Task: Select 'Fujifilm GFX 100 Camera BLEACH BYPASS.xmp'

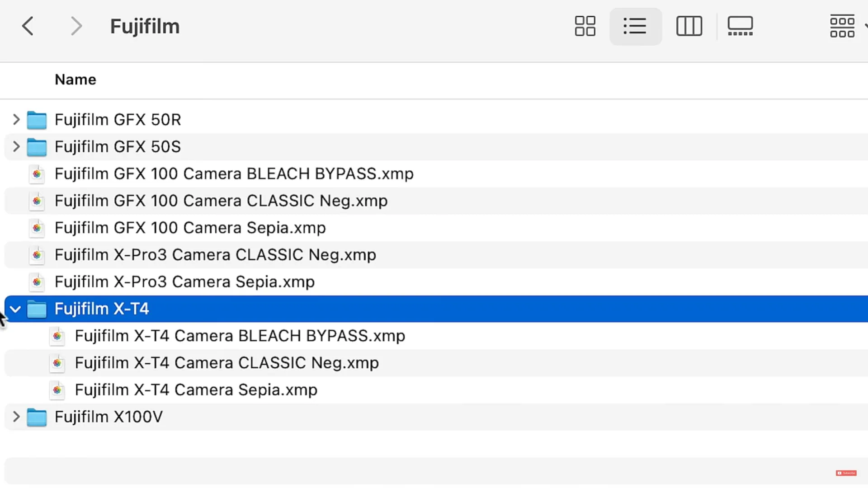Action: tap(234, 174)
